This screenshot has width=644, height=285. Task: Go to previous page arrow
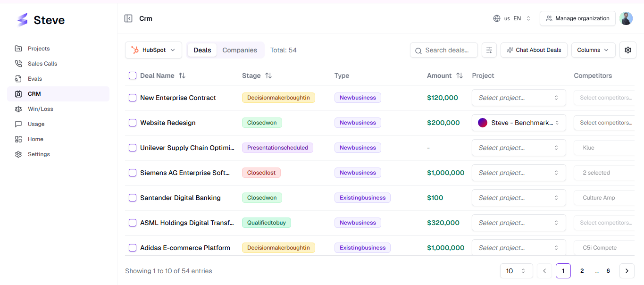pyautogui.click(x=544, y=271)
